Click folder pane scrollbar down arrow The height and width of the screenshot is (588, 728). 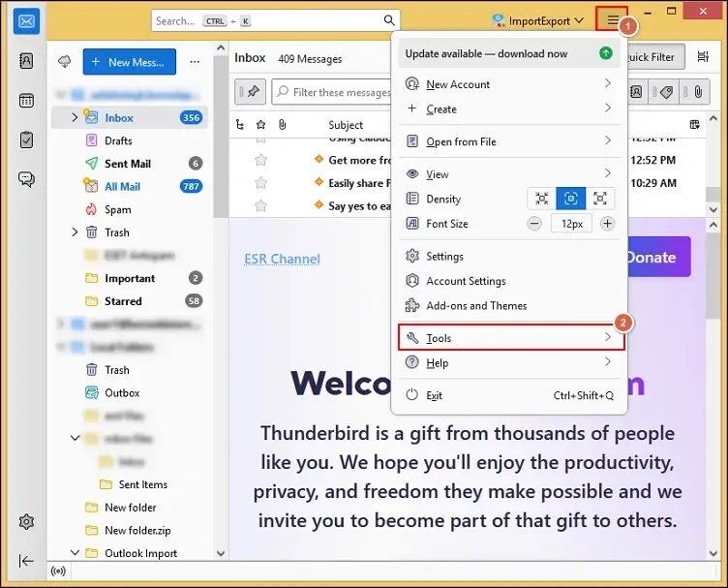click(x=221, y=553)
